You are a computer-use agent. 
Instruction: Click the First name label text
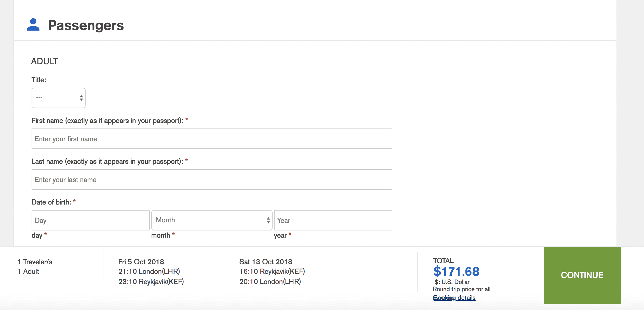coord(107,121)
